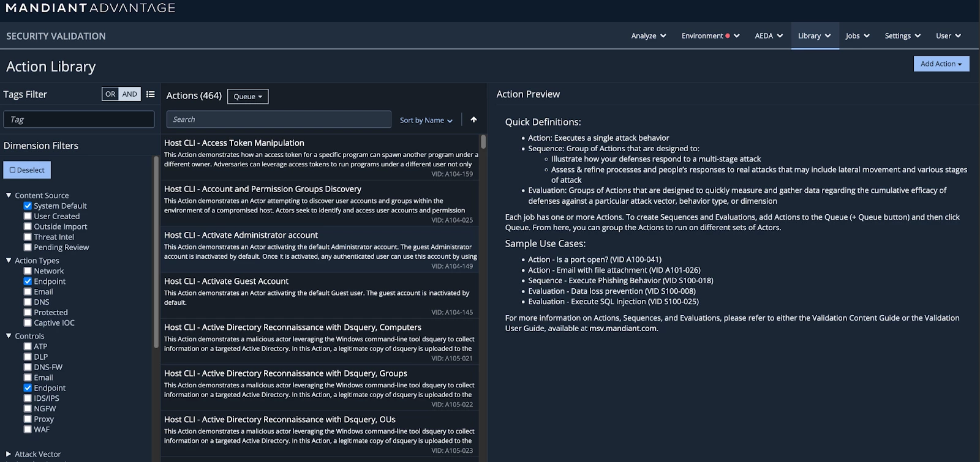Open the Sort by Name dropdown

pyautogui.click(x=426, y=120)
